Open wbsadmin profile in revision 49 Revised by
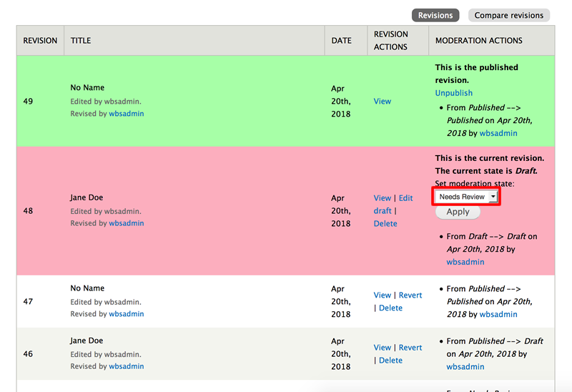 coord(127,114)
